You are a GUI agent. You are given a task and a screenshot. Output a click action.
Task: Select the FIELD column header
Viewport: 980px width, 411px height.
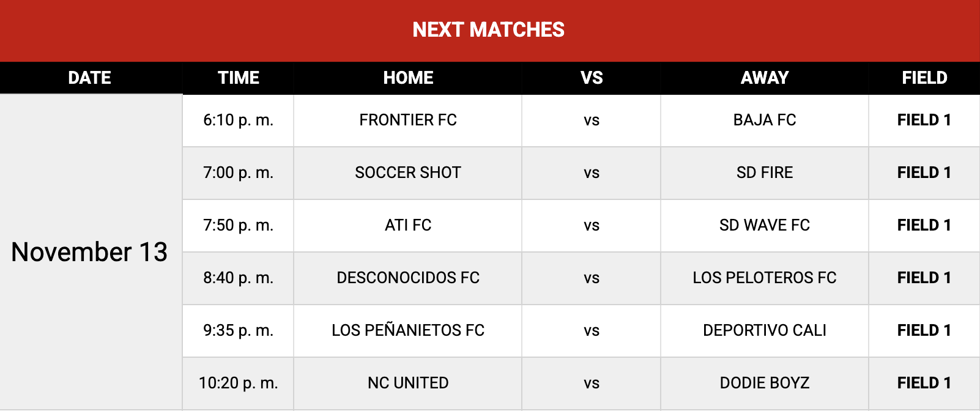(x=924, y=78)
